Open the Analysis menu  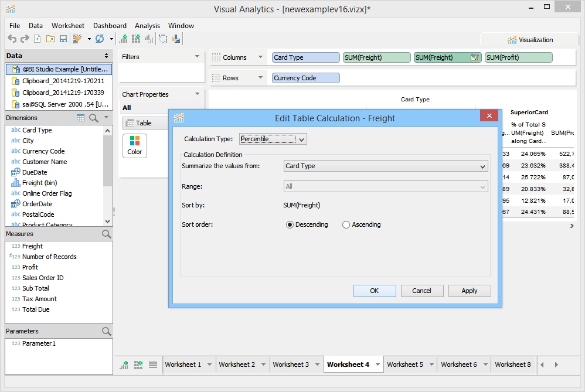click(x=147, y=26)
